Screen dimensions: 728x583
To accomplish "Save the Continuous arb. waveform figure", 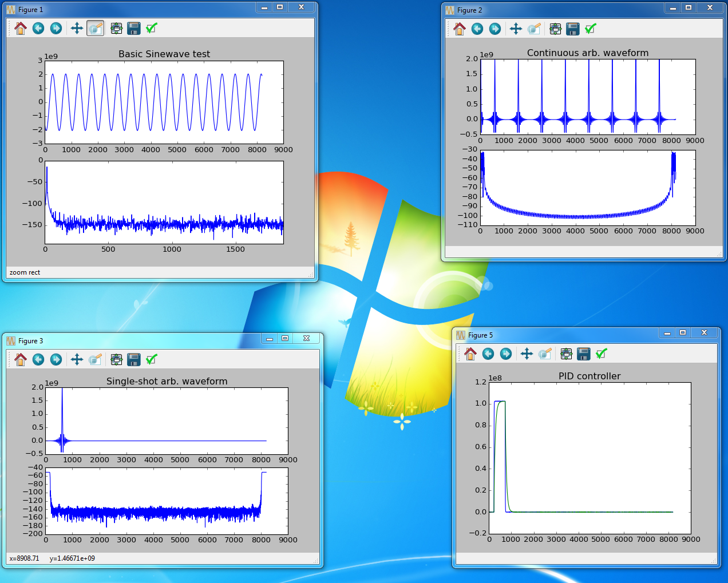I will pyautogui.click(x=572, y=29).
